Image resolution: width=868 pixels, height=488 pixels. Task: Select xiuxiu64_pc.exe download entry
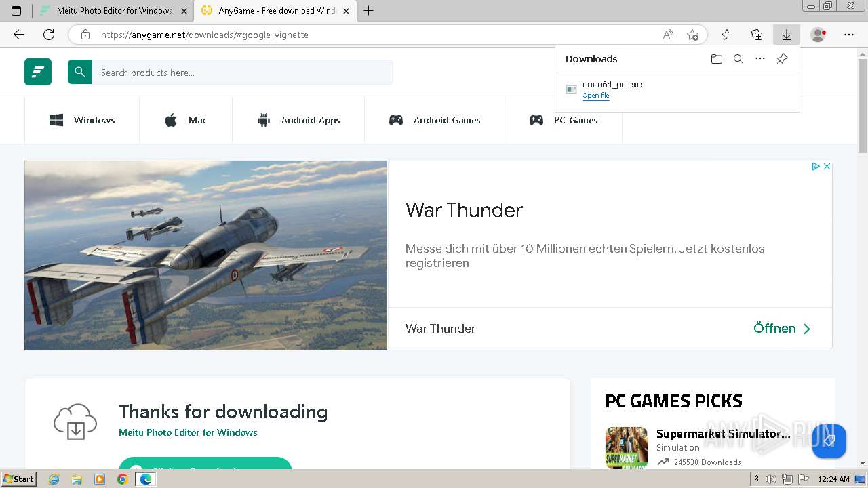click(x=677, y=90)
